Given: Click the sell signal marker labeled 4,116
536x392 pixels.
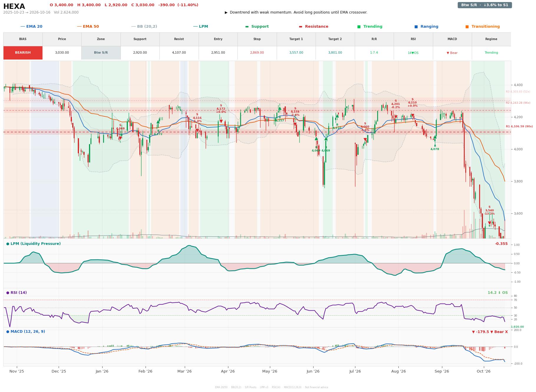Looking at the screenshot, I should 197,131.
